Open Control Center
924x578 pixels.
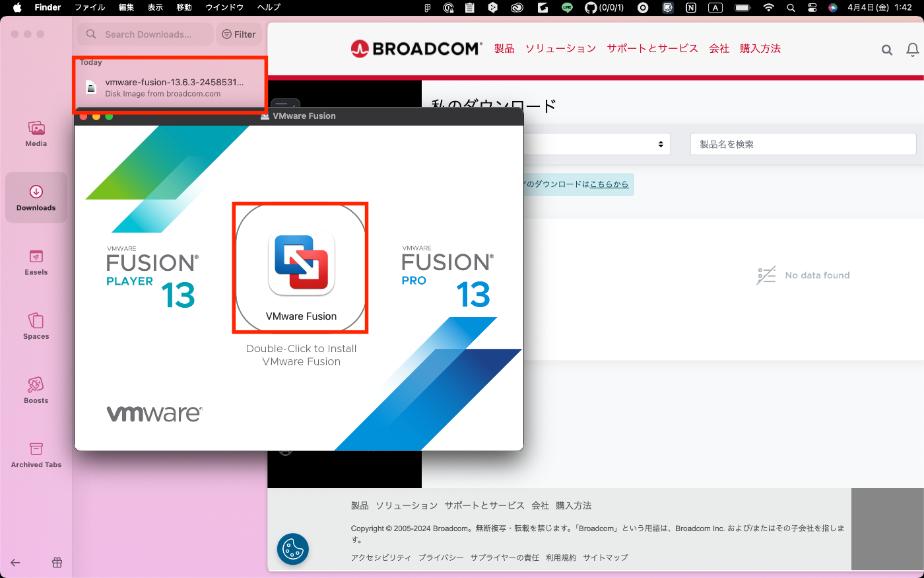point(812,8)
